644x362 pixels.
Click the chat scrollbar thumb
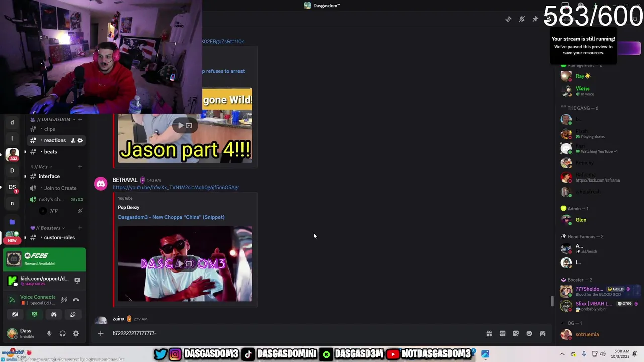coord(552,301)
